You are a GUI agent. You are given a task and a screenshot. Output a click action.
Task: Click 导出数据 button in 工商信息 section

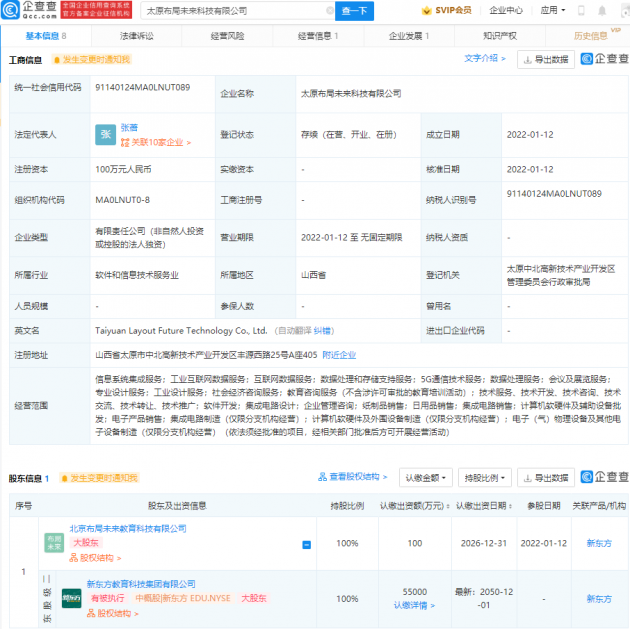[546, 59]
